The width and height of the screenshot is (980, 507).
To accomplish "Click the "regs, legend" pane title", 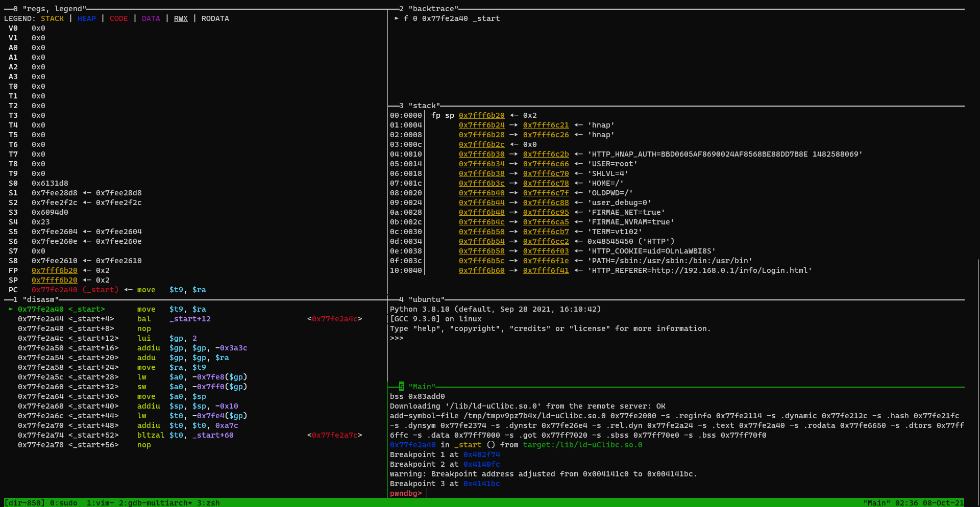I will tap(55, 9).
